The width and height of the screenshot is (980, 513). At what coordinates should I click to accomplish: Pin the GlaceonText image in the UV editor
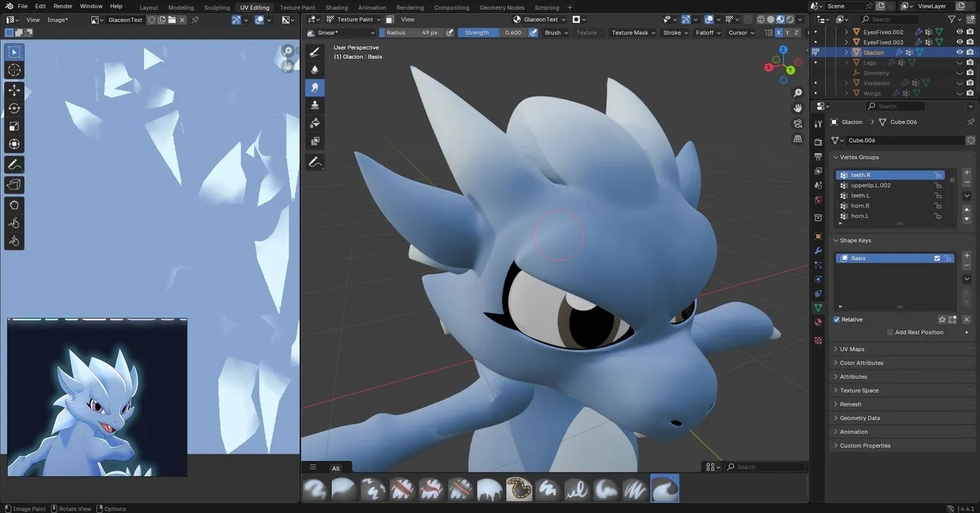pyautogui.click(x=194, y=20)
